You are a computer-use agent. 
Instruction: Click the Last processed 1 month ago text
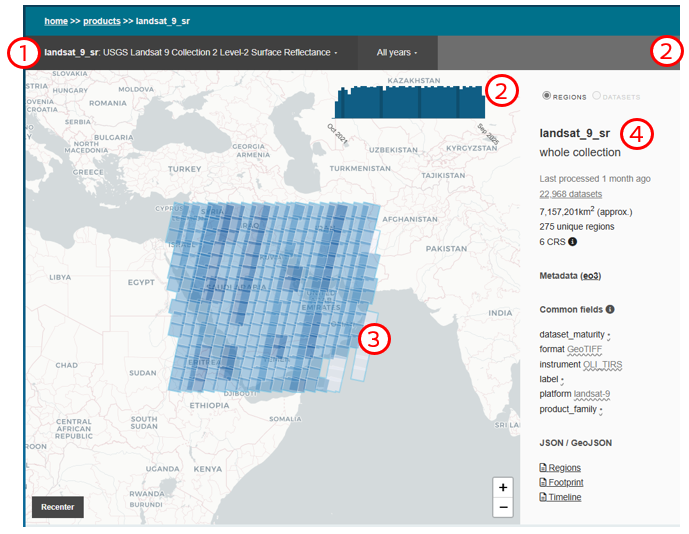point(595,179)
